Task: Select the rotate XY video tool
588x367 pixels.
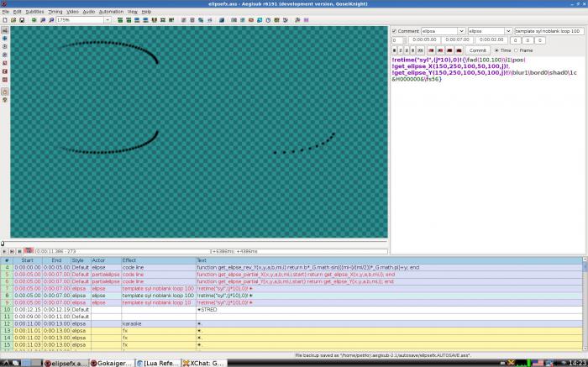Action: [x=5, y=55]
